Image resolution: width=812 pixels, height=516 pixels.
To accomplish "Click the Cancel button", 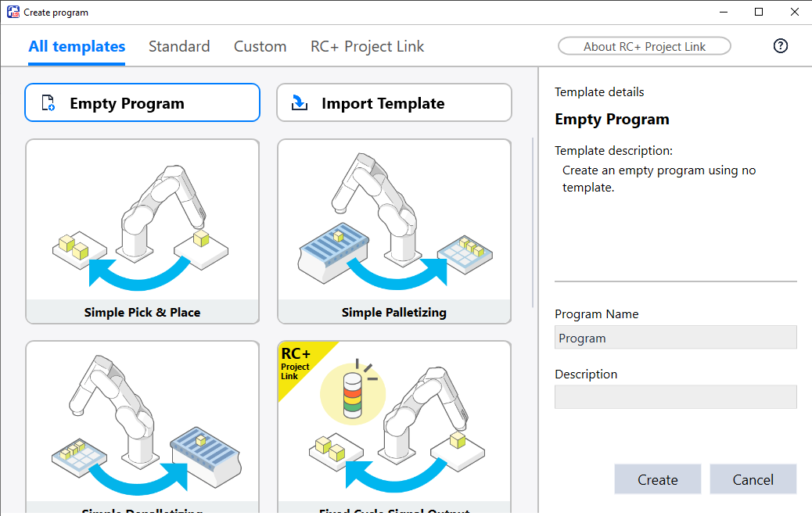I will pos(753,479).
